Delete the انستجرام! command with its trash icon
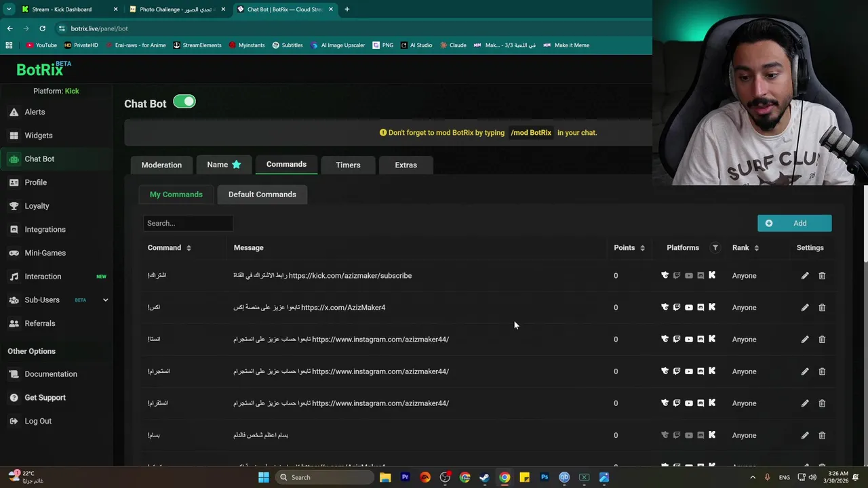 [822, 371]
